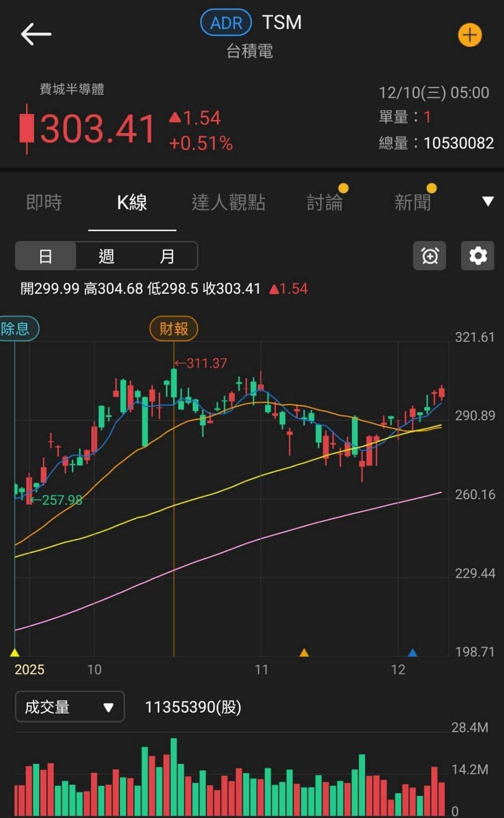Screen dimensions: 504x818
Task: Tap the tallest green volume bar
Action: (174, 776)
